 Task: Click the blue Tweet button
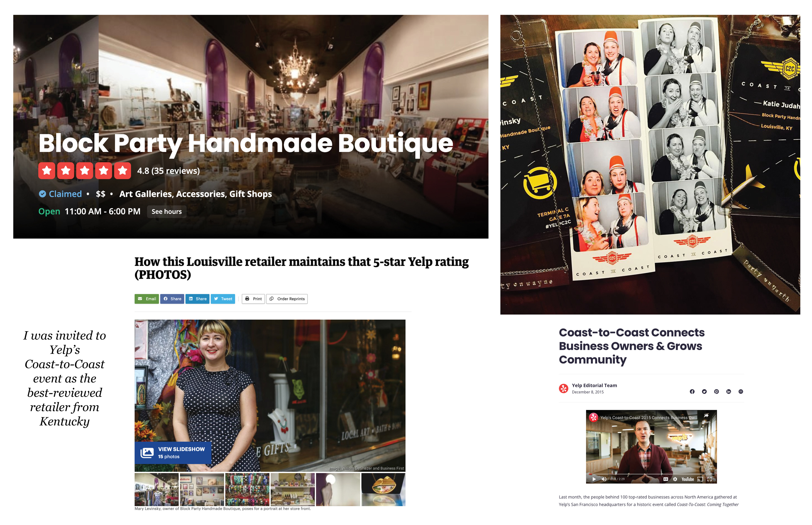[223, 299]
